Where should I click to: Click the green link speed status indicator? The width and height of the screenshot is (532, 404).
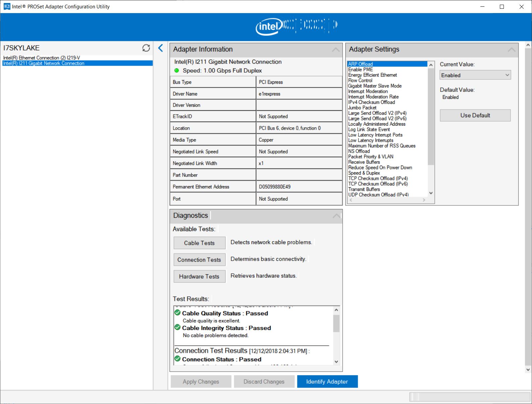[177, 71]
